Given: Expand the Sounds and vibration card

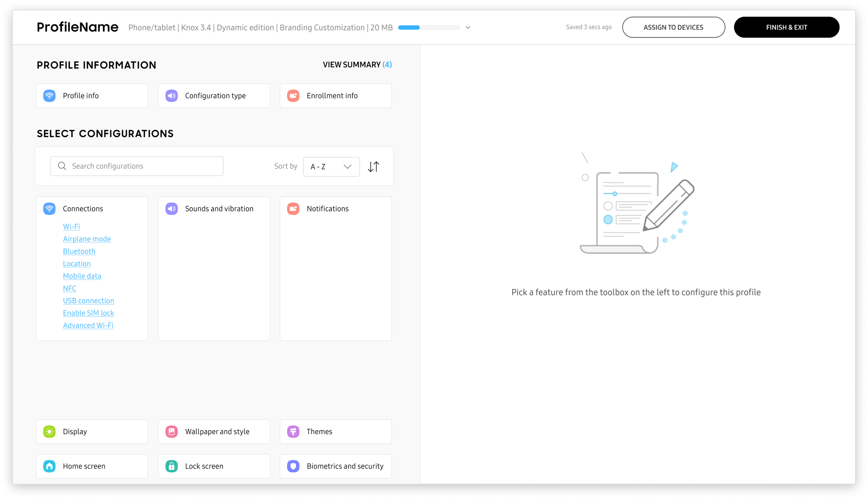Looking at the screenshot, I should point(219,209).
